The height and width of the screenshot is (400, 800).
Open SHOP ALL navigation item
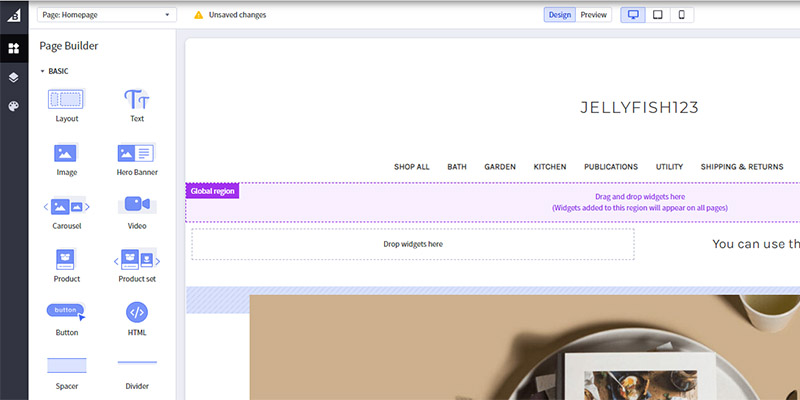point(412,167)
